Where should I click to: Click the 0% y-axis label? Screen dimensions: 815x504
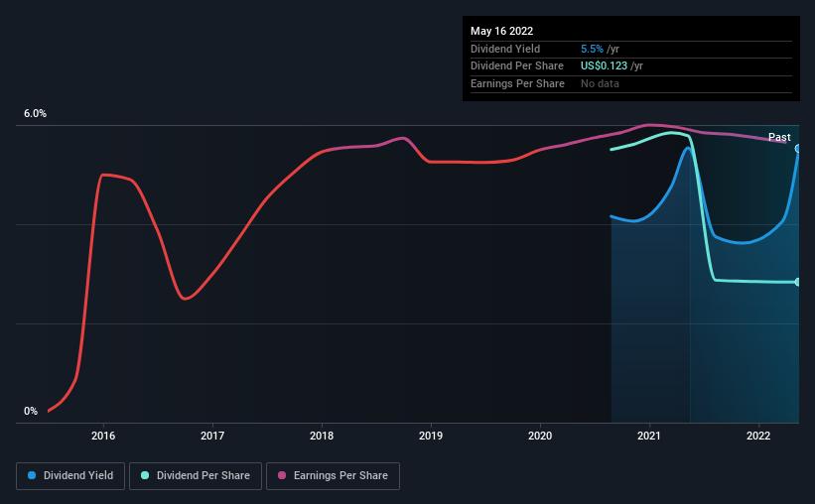coord(31,411)
